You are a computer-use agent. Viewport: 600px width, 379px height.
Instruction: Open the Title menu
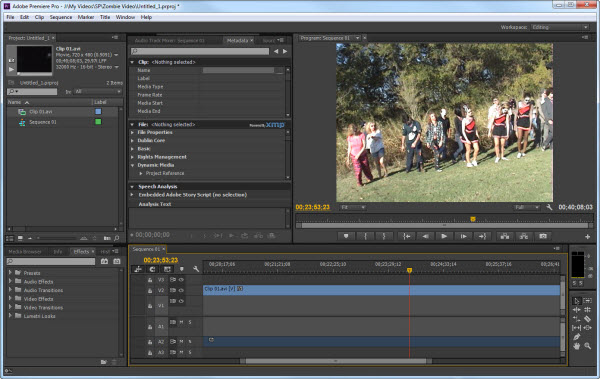pyautogui.click(x=105, y=17)
